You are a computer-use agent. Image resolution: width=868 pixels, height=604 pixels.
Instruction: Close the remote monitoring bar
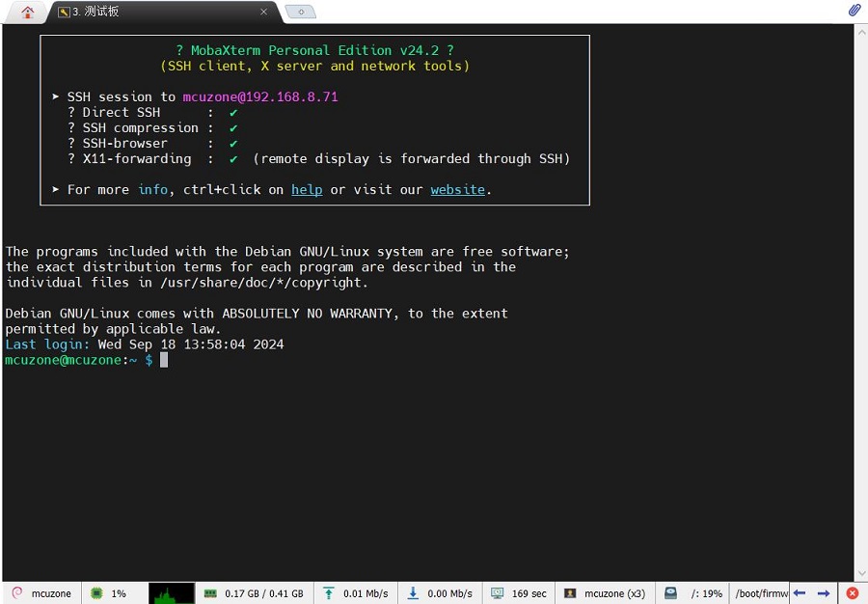[x=853, y=593]
